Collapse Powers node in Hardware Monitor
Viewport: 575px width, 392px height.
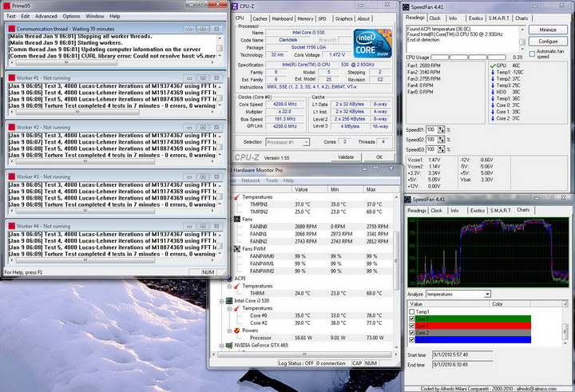tap(229, 331)
